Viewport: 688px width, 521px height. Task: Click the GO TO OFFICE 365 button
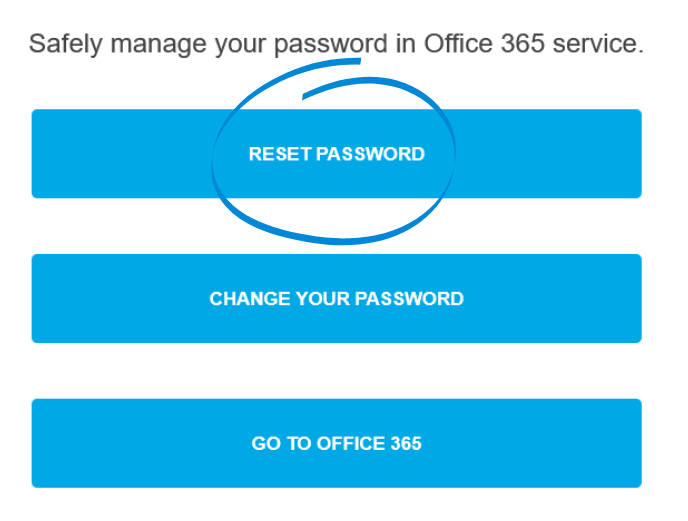[x=336, y=444]
